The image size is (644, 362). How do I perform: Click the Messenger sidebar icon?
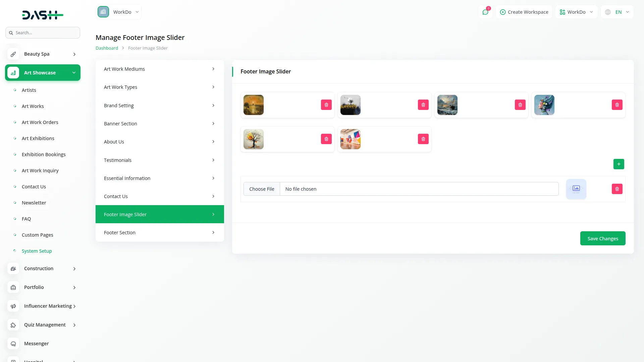point(13,344)
